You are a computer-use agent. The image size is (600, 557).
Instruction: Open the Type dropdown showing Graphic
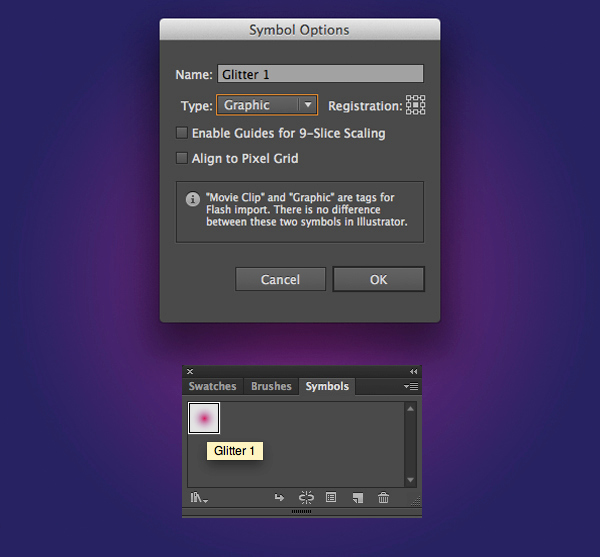tap(266, 105)
